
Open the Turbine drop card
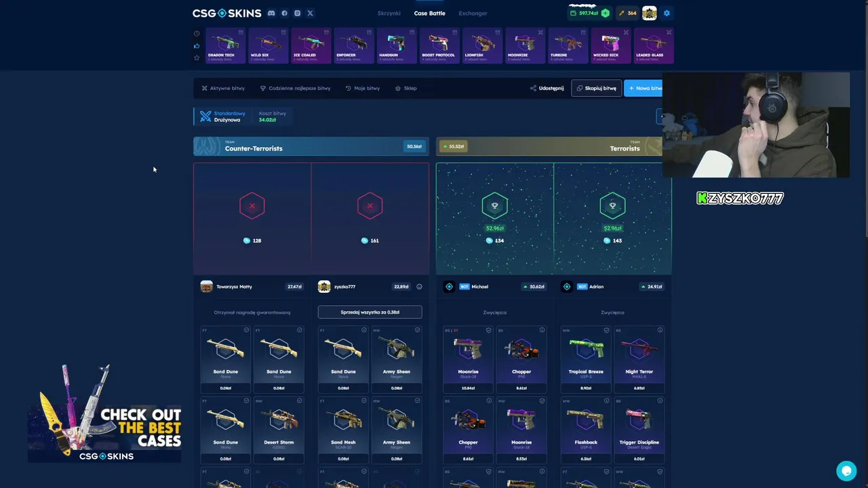(567, 45)
